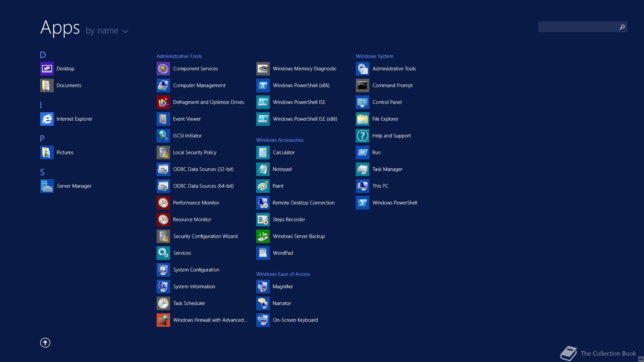Screen dimensions: 644x362
Task: Open Paint palette icon
Action: point(263,186)
